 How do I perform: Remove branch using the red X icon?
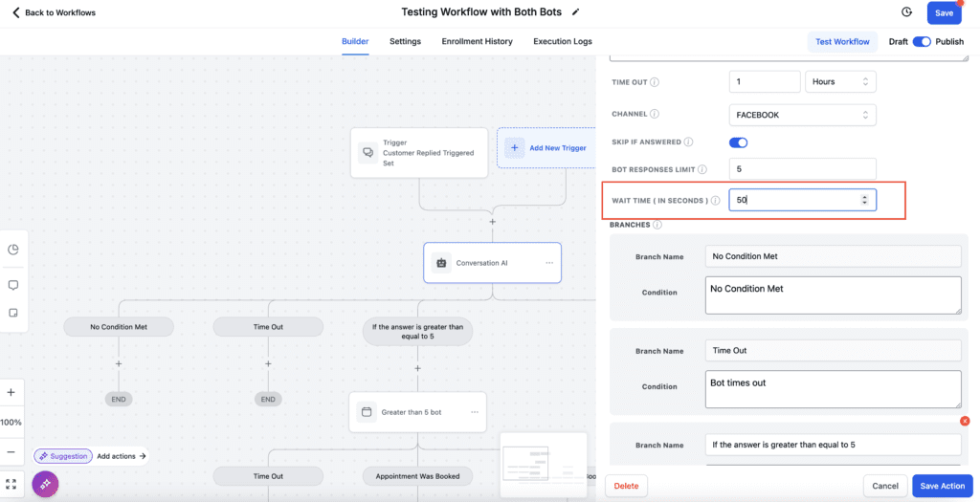965,421
